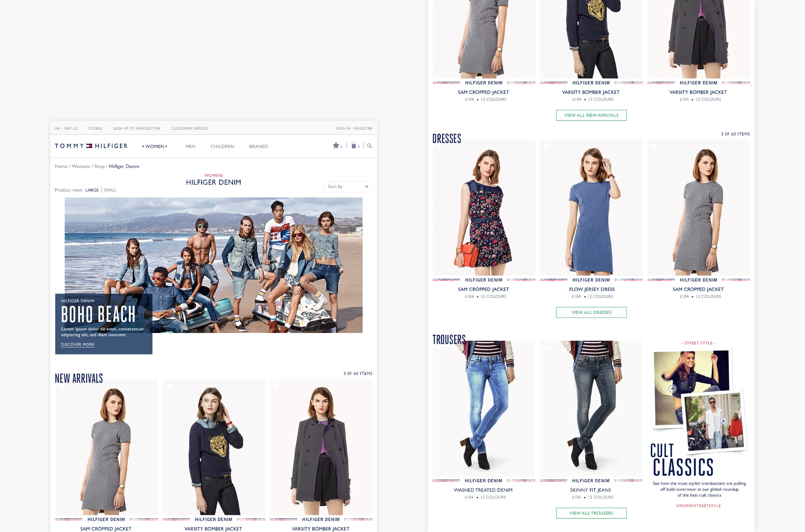Favorite the Flow Jersey Dress star icon
Viewport: 805px width, 532px height.
pyautogui.click(x=546, y=146)
